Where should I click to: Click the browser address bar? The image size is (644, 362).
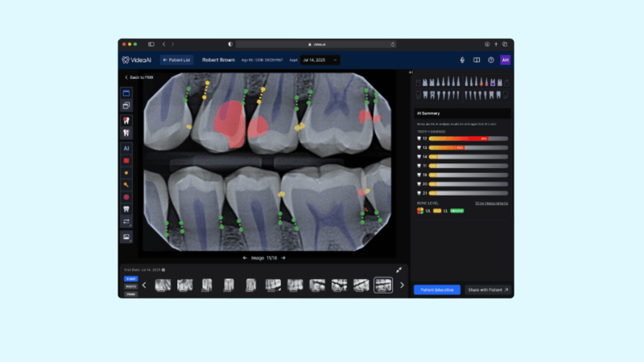click(x=316, y=44)
